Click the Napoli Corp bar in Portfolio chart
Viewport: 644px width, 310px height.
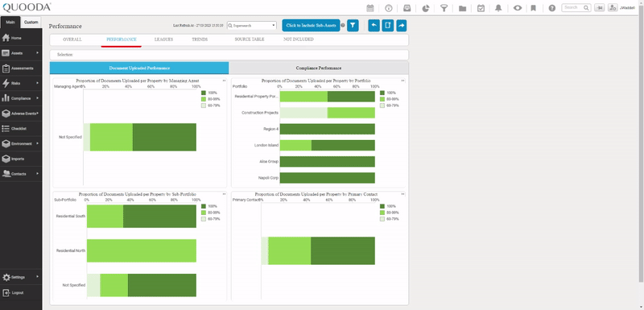coord(328,178)
